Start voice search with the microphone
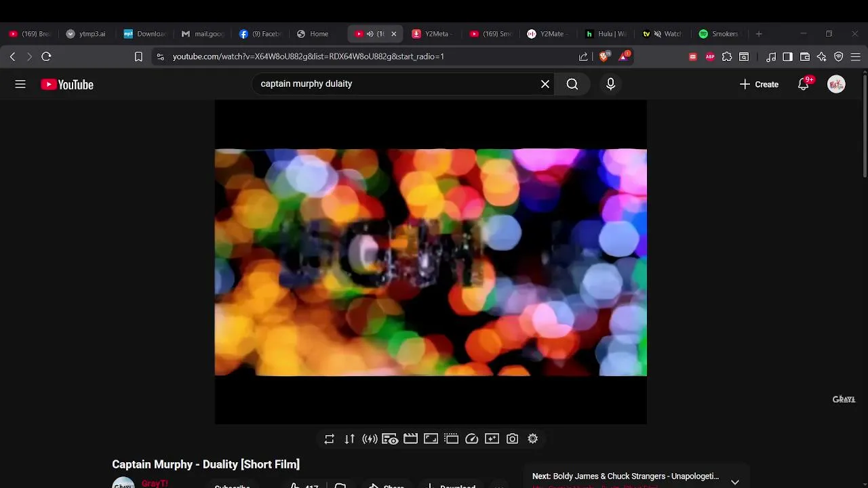Viewport: 868px width, 488px height. pyautogui.click(x=610, y=84)
